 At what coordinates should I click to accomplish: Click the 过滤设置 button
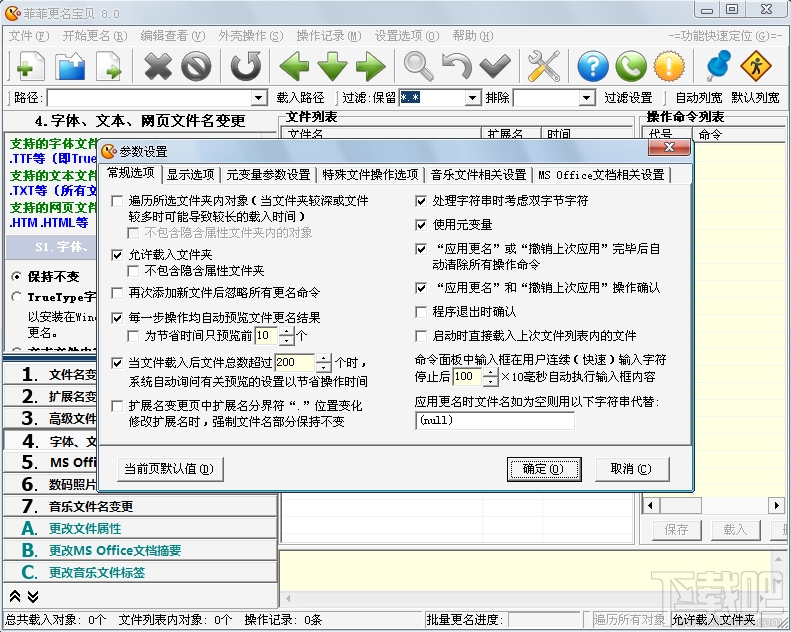pyautogui.click(x=628, y=97)
